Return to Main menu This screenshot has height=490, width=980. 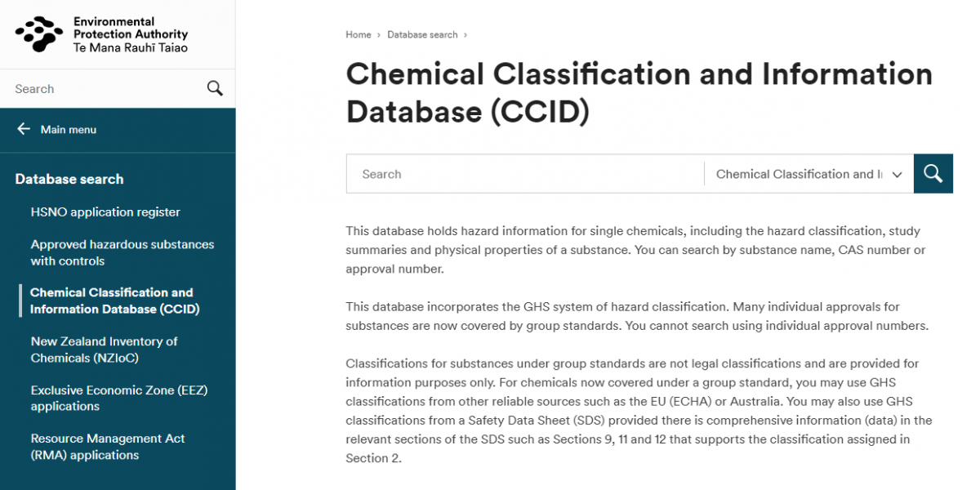69,129
